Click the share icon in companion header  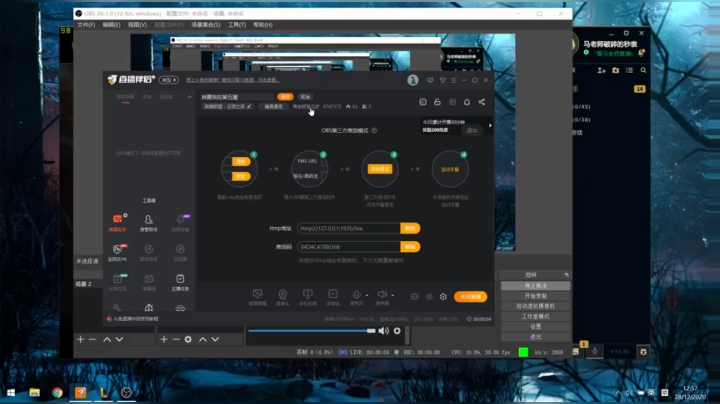click(x=482, y=102)
